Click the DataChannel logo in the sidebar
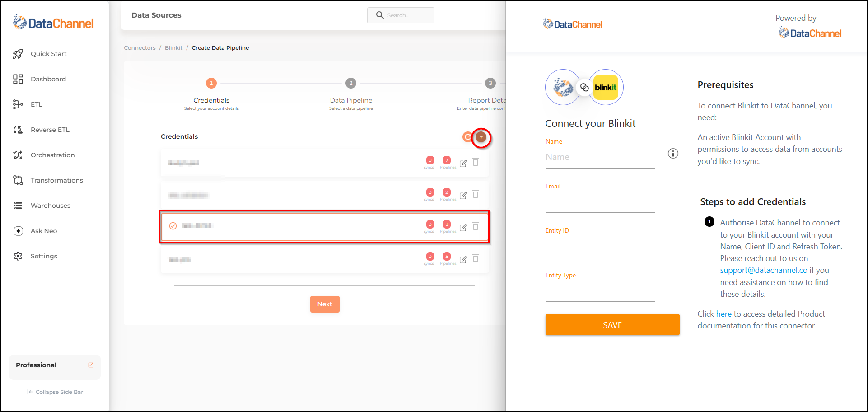This screenshot has width=868, height=412. click(53, 23)
